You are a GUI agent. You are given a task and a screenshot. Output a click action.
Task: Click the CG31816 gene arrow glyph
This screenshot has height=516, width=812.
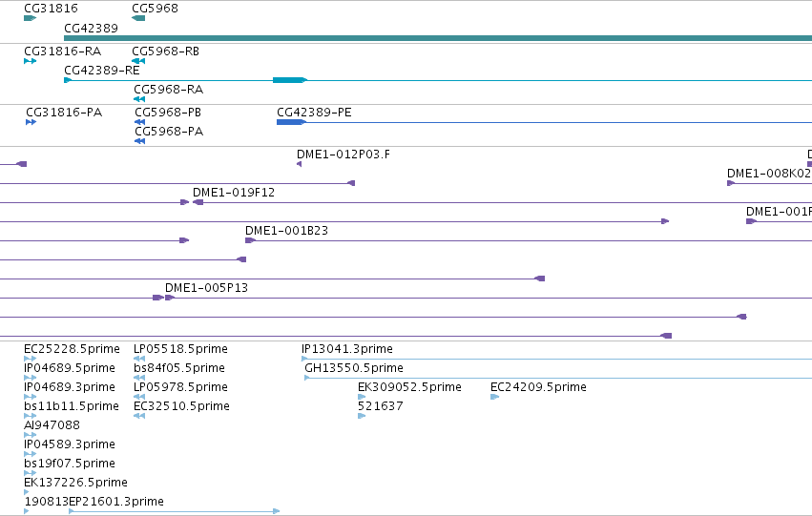click(30, 18)
